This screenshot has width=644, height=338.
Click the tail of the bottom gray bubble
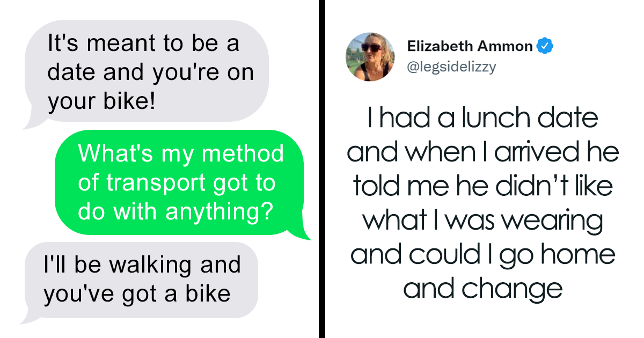(x=30, y=317)
